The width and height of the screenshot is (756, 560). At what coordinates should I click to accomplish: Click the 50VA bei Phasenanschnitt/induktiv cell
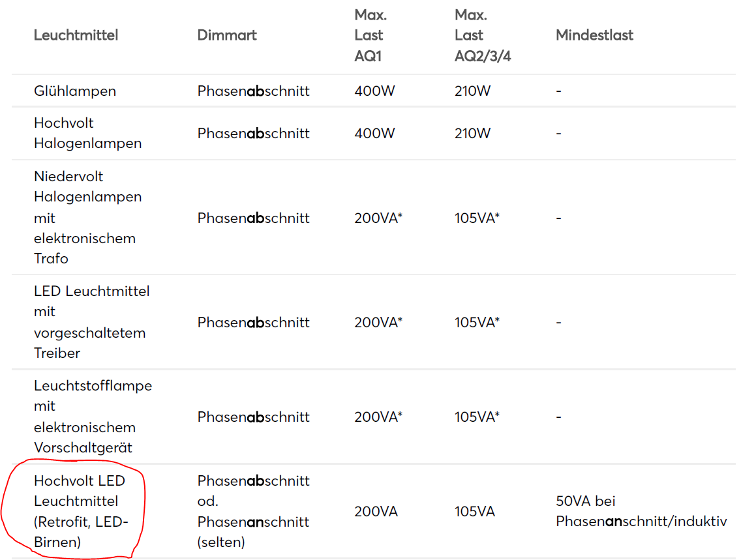pos(641,511)
